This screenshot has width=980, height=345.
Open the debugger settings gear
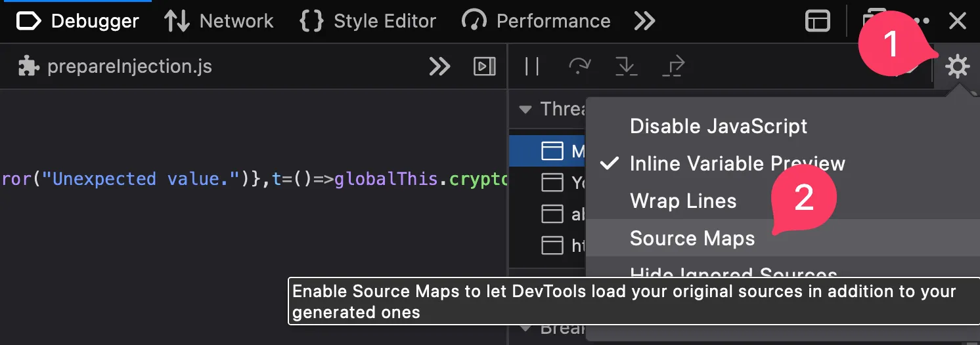pos(957,66)
